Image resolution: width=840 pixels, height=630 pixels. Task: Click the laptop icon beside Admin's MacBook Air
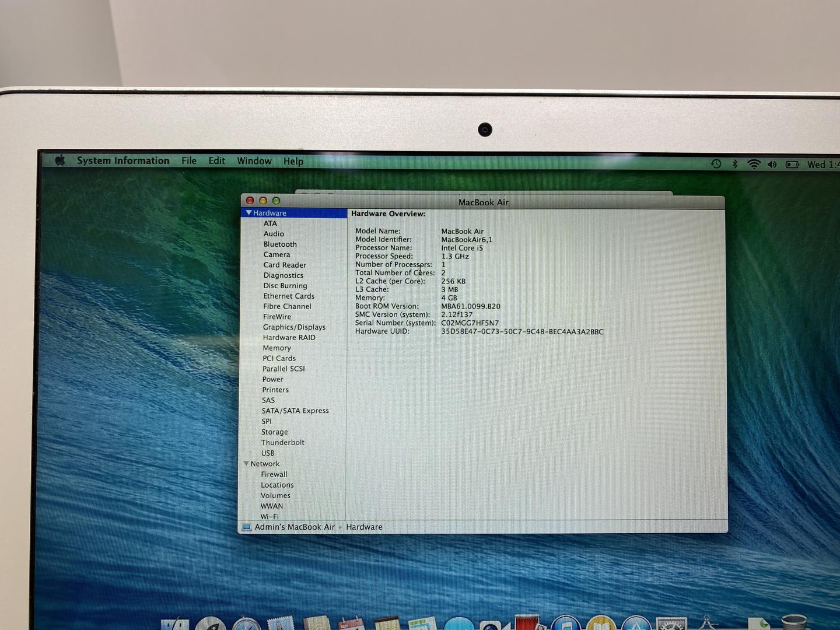(x=247, y=527)
